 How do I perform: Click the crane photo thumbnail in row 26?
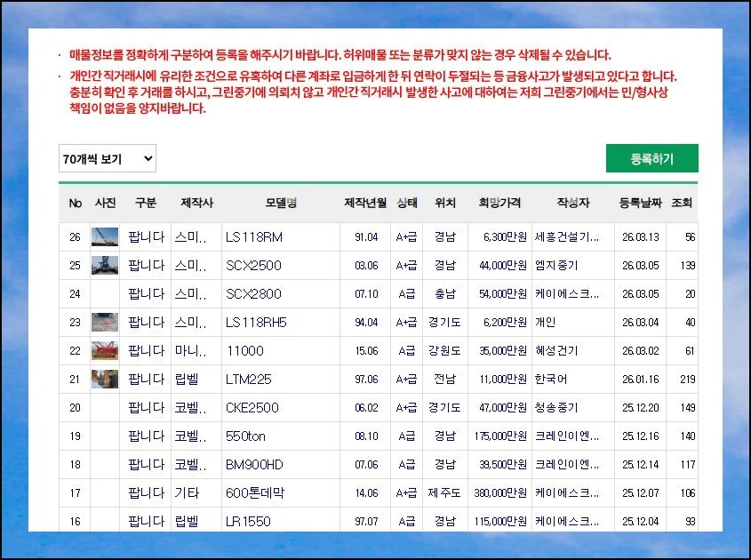[105, 236]
